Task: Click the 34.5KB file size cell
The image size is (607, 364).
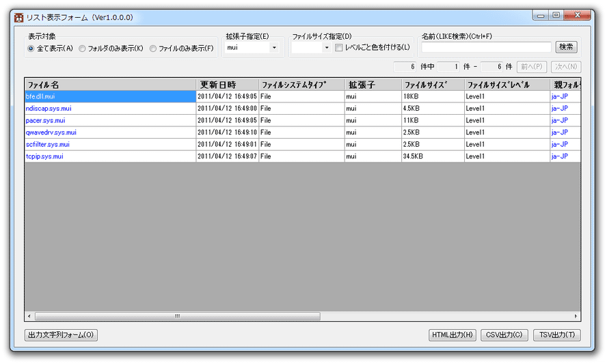Action: point(433,156)
